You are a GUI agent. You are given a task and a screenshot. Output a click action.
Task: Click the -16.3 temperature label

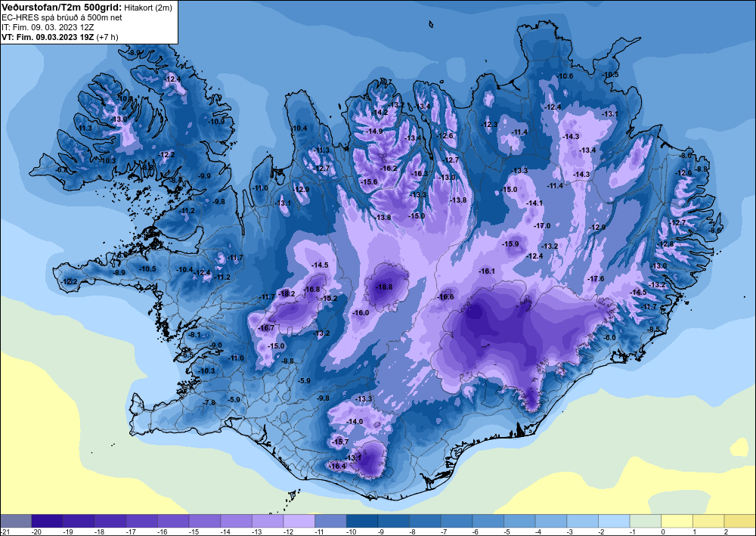[420, 174]
